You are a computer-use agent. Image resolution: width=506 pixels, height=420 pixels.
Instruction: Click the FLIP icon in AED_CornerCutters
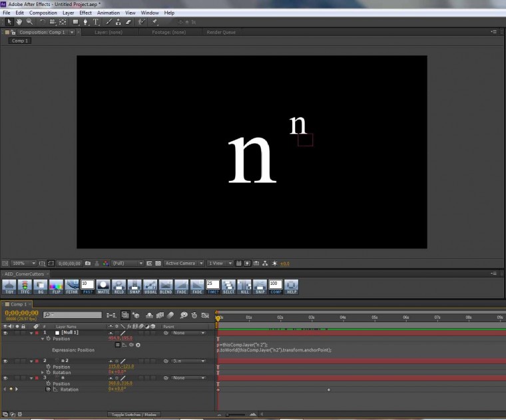[x=57, y=287]
